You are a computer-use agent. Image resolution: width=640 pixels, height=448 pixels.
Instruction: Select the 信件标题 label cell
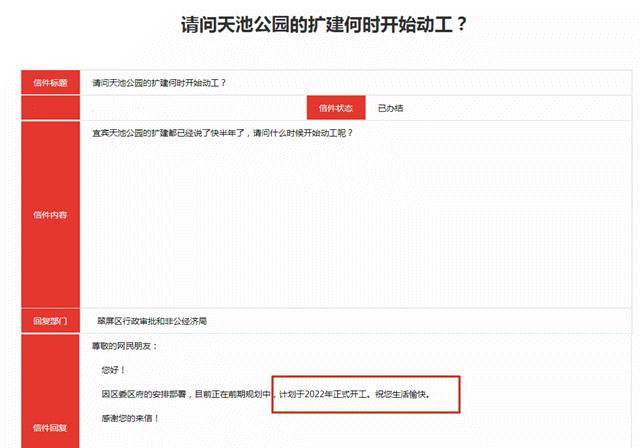tap(50, 82)
